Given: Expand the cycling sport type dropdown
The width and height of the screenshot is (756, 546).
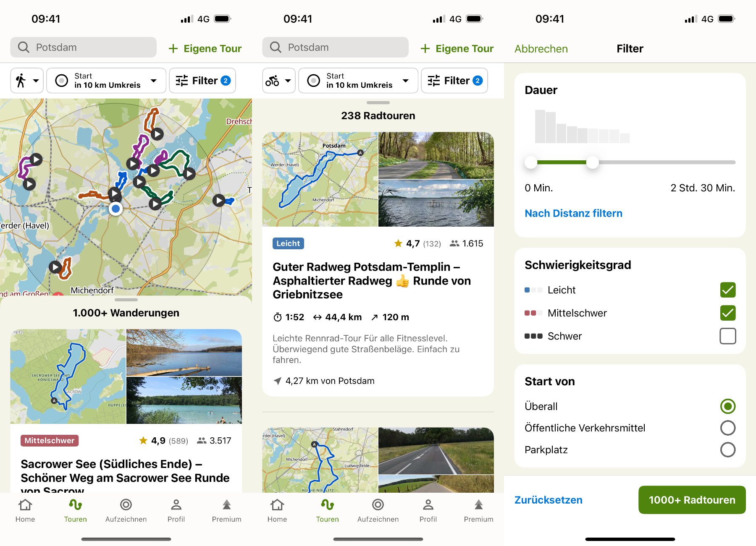Looking at the screenshot, I should (279, 81).
